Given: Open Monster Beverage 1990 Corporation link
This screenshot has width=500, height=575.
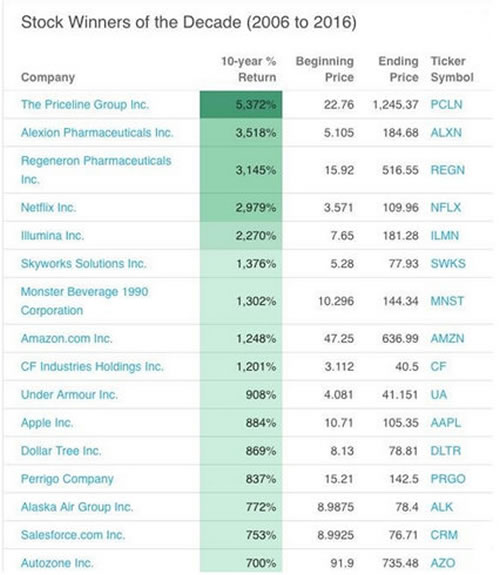Looking at the screenshot, I should pyautogui.click(x=84, y=301).
